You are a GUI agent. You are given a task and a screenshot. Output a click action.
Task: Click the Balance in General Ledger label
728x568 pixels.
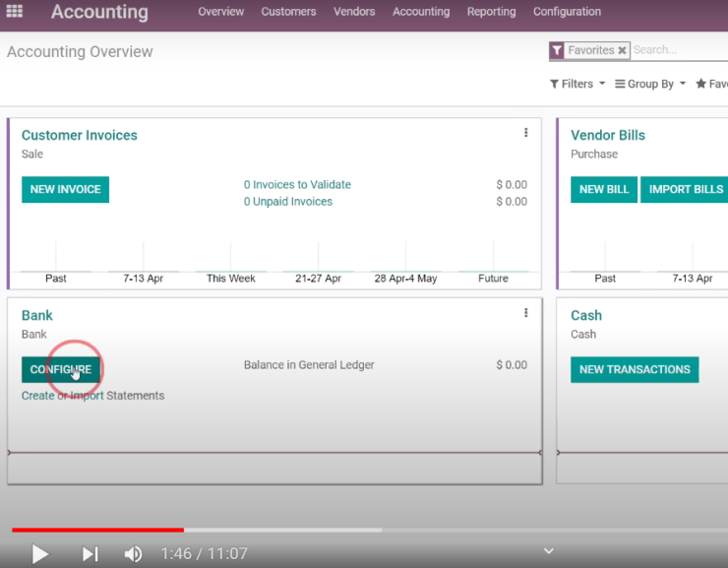click(x=309, y=365)
